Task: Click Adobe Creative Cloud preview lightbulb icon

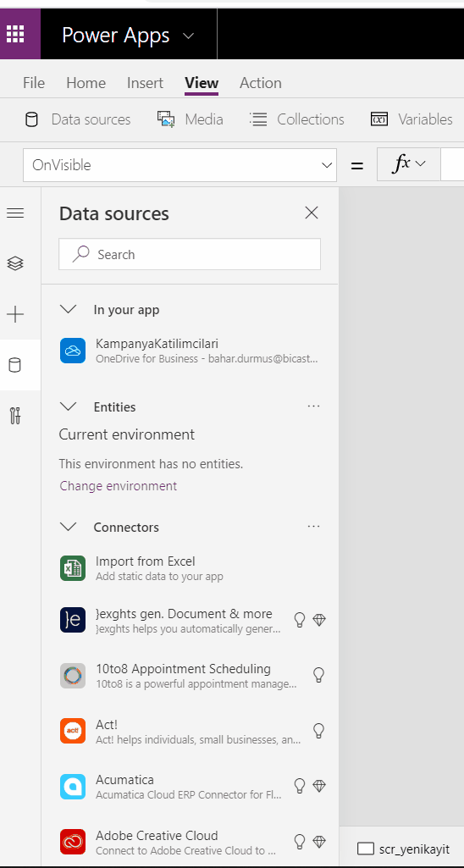Action: coord(300,842)
